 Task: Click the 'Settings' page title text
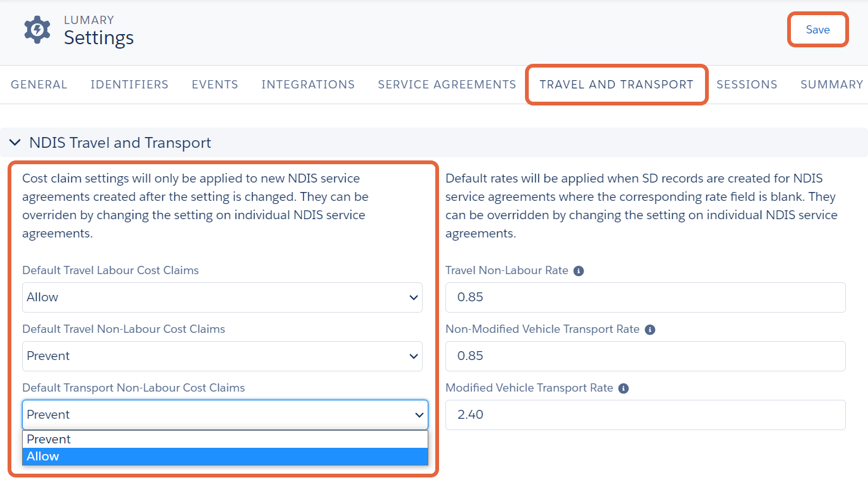[x=99, y=38]
